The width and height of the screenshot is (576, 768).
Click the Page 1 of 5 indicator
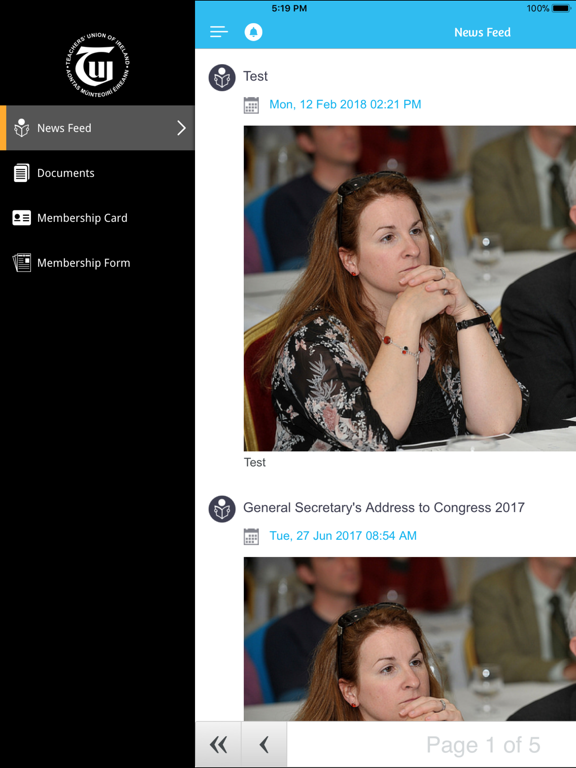pyautogui.click(x=483, y=745)
